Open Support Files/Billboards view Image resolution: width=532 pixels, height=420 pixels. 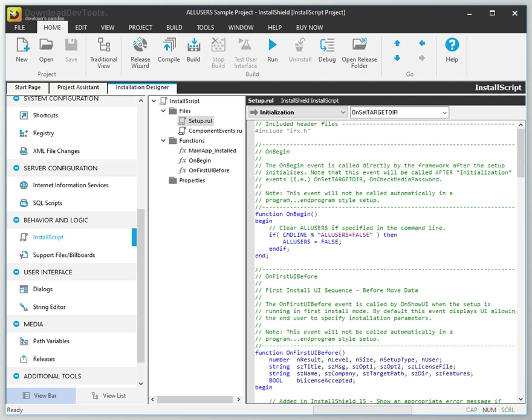click(64, 255)
